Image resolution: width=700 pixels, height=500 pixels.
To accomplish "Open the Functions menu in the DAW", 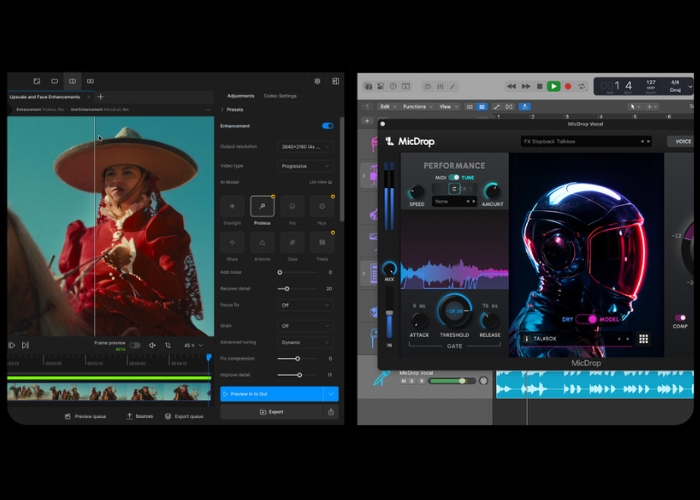I will 417,107.
